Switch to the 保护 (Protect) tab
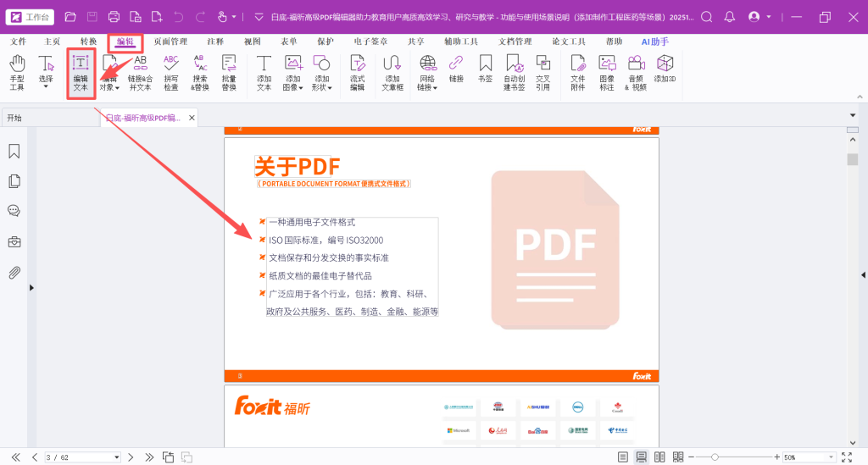The width and height of the screenshot is (868, 465). pyautogui.click(x=325, y=42)
